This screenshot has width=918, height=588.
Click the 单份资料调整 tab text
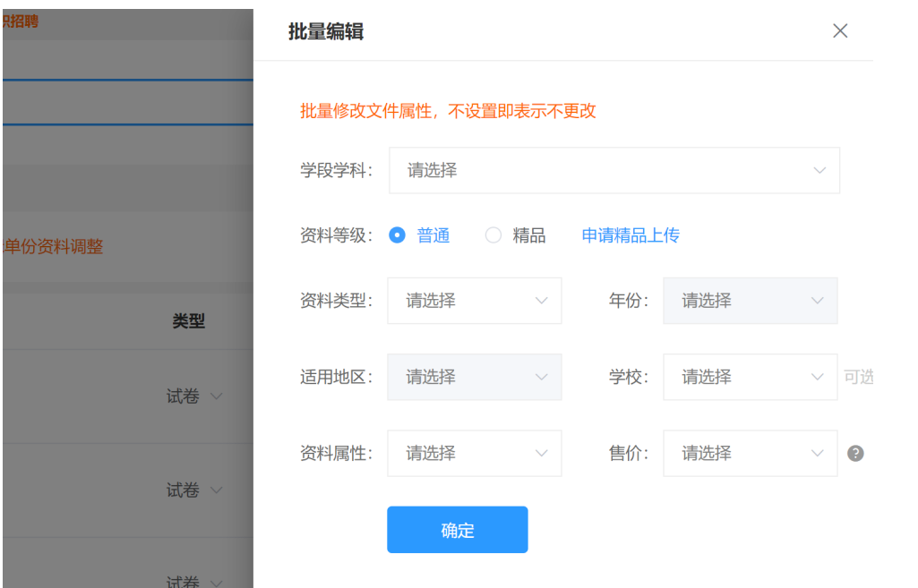click(x=54, y=246)
